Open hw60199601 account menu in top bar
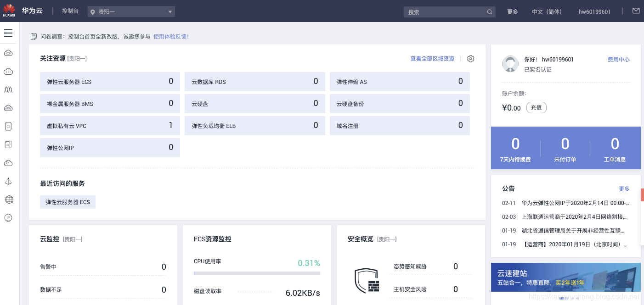This screenshot has width=644, height=305. 594,12
